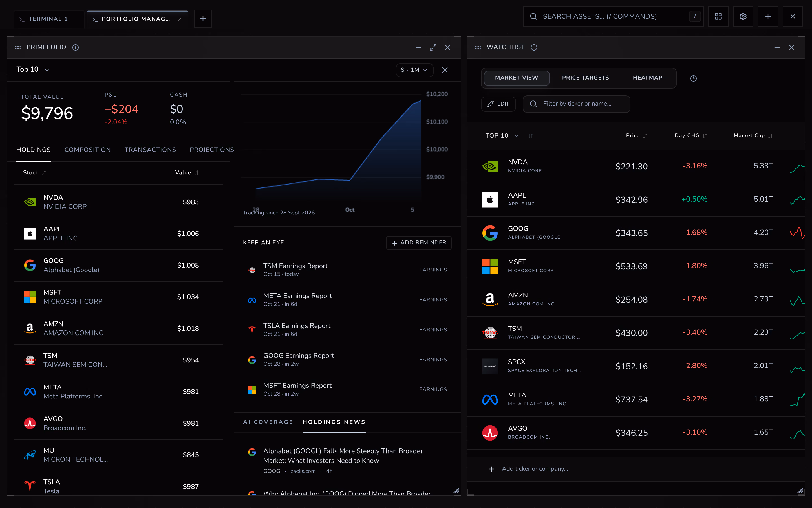Click the Primefolio panel drag handle
This screenshot has height=508, width=812.
click(18, 47)
